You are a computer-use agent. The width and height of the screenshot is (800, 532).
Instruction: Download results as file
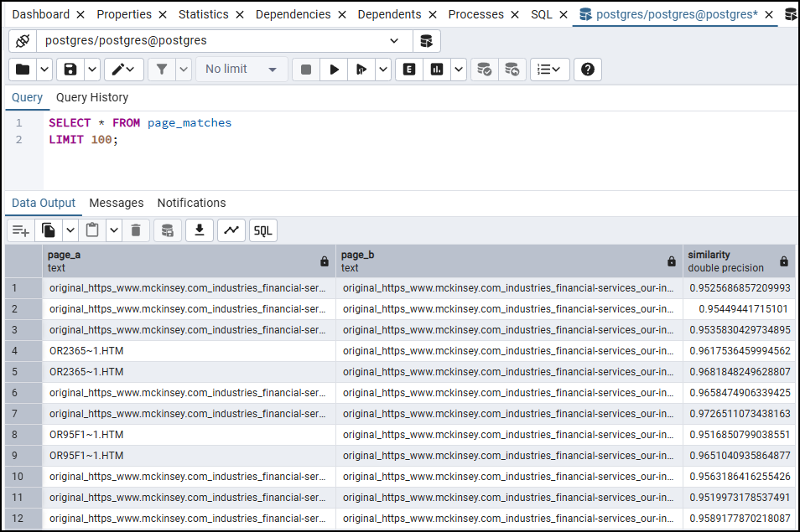[x=200, y=231]
